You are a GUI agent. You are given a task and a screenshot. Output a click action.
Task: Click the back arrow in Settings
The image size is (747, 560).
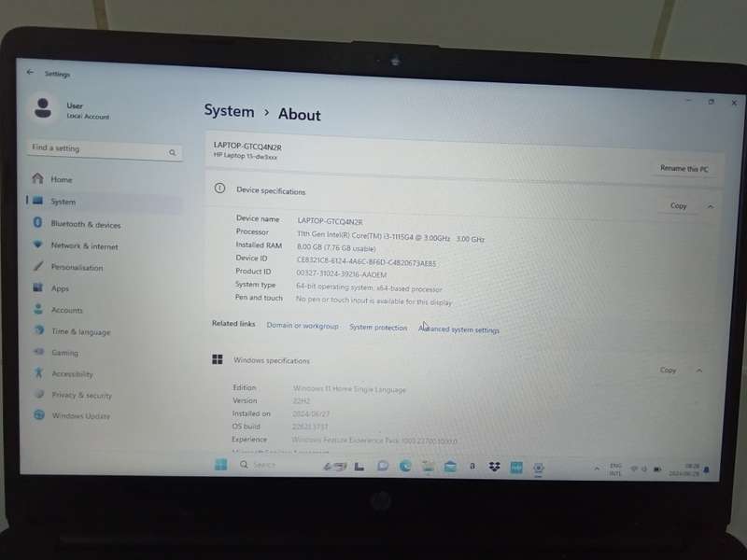30,73
